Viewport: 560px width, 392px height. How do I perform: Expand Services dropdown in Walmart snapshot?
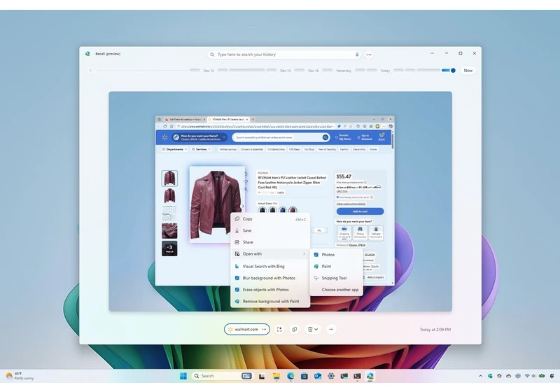click(201, 149)
